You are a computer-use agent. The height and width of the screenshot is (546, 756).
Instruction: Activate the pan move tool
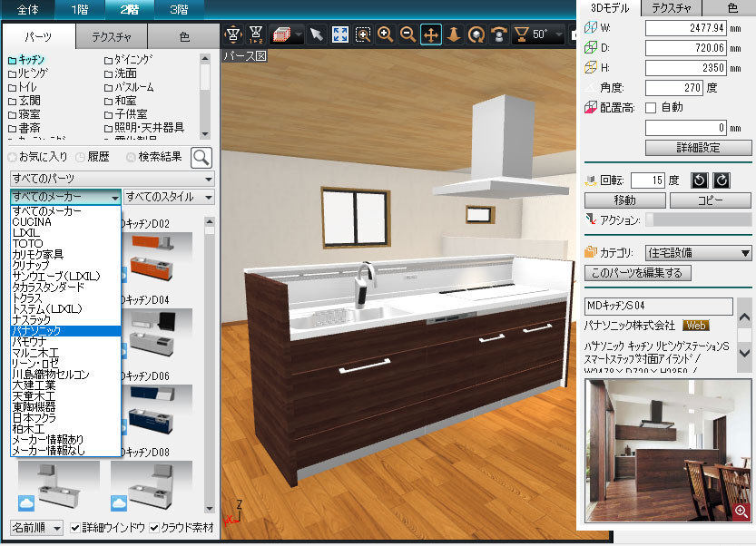430,35
